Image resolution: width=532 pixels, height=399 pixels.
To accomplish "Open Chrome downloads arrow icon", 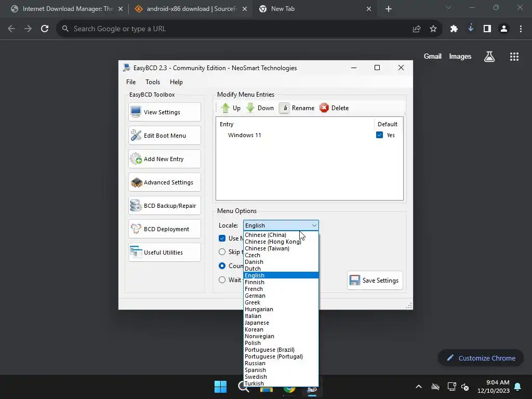I will pyautogui.click(x=471, y=29).
